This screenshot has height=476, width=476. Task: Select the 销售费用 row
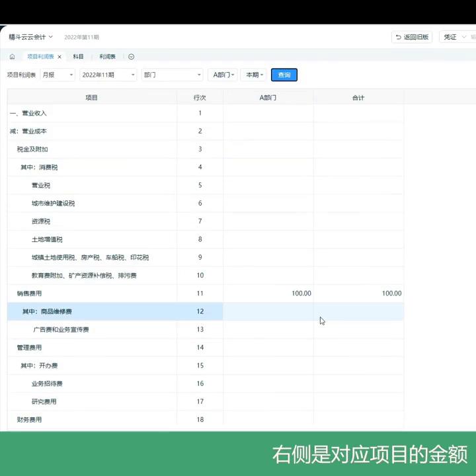point(206,294)
